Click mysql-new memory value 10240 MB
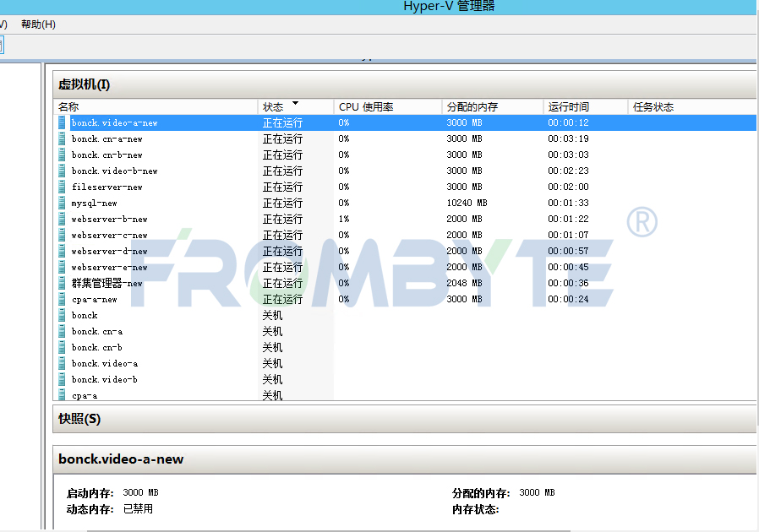 tap(467, 203)
